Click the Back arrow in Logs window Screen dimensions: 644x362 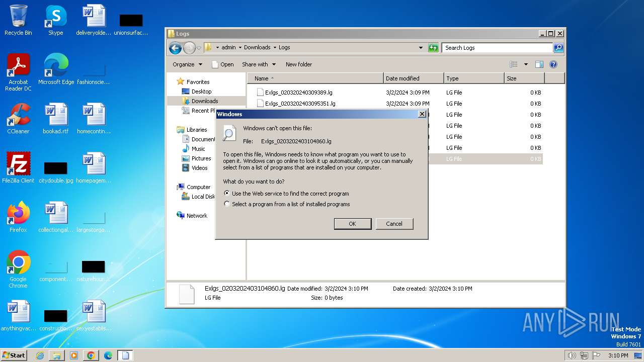175,48
